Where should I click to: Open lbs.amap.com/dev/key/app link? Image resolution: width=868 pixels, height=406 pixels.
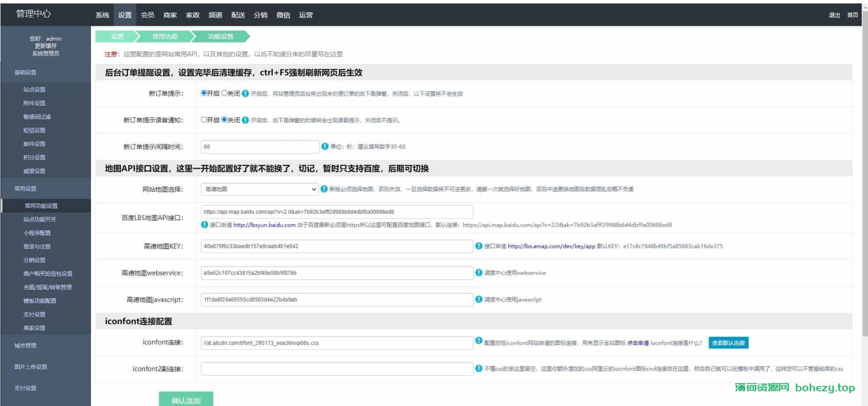(551, 246)
